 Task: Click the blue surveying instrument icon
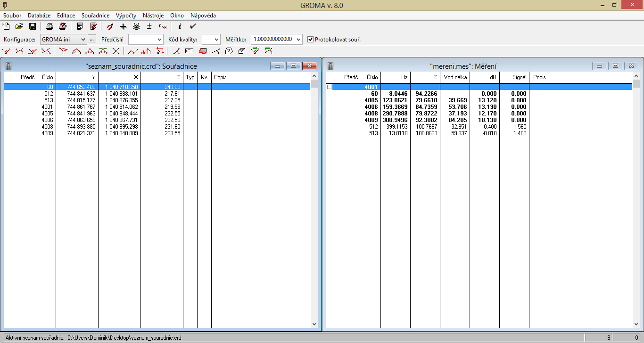pos(137,26)
